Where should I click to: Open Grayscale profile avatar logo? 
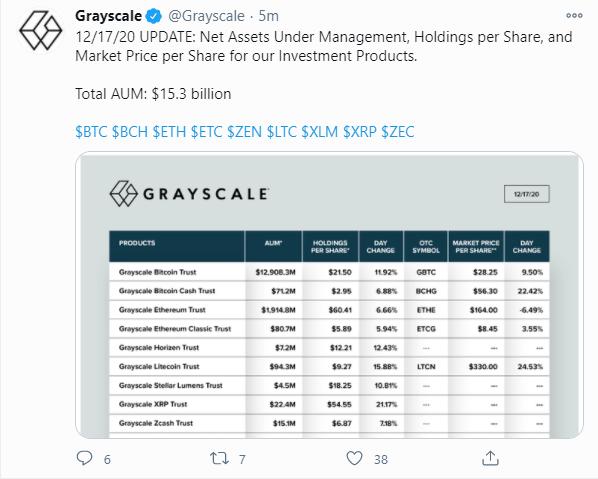40,31
